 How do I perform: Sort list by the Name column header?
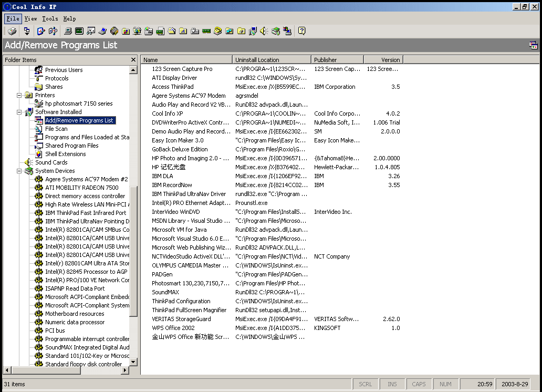tap(186, 60)
